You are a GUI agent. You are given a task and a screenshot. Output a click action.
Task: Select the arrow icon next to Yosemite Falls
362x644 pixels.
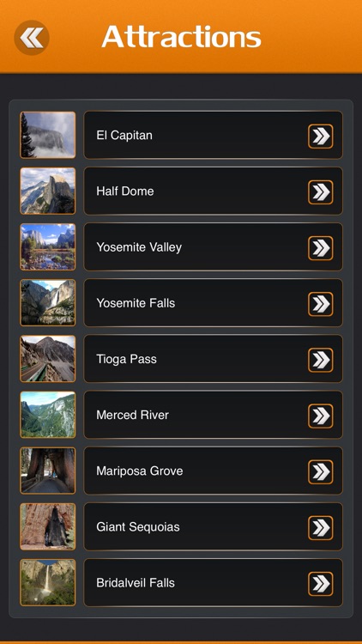click(x=321, y=304)
